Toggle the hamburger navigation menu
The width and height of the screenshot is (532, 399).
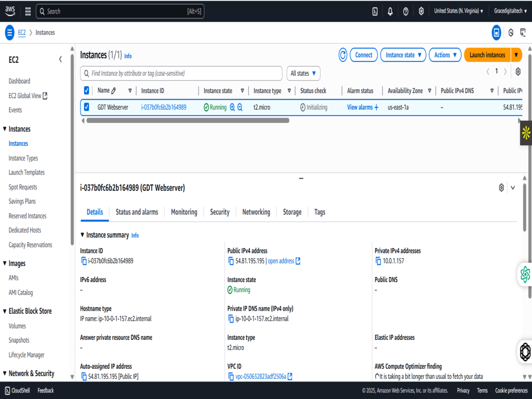point(9,33)
